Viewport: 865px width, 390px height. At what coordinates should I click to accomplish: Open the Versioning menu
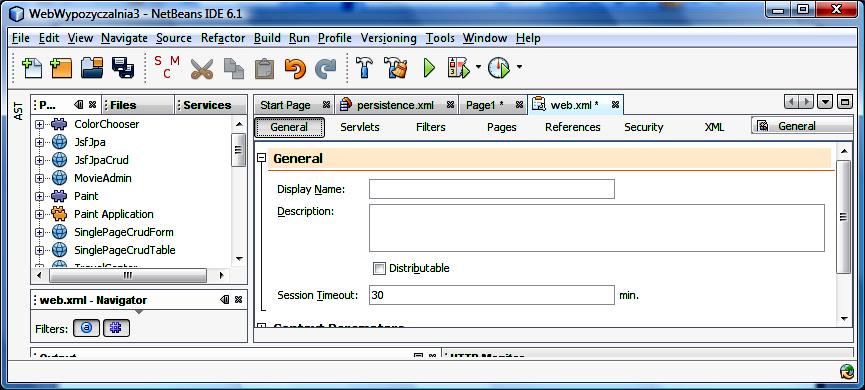pyautogui.click(x=388, y=38)
